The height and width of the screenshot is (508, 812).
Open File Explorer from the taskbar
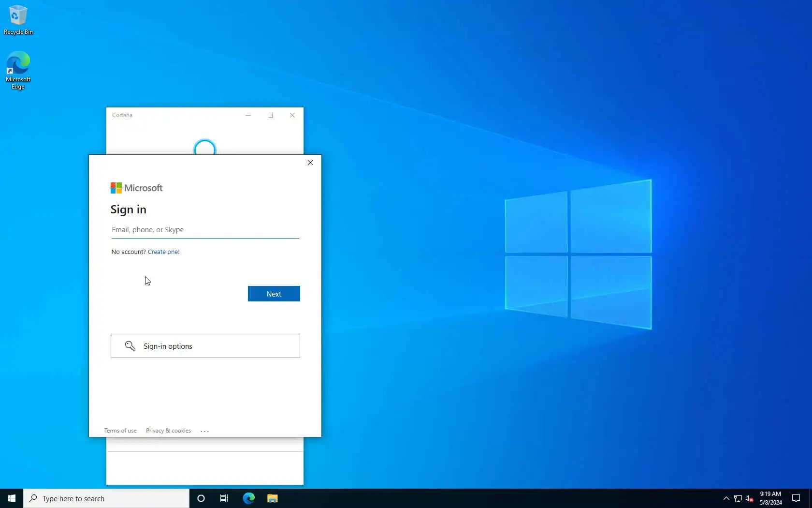(273, 498)
